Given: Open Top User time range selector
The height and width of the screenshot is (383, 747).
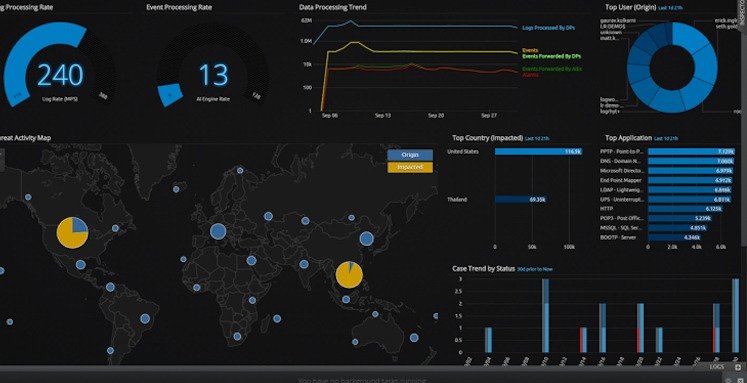Looking at the screenshot, I should (671, 8).
